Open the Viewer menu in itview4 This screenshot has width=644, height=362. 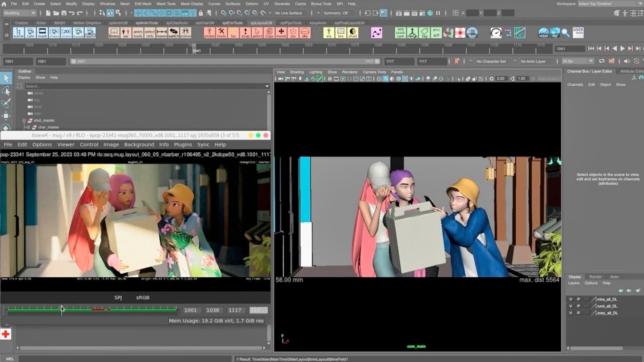(x=66, y=145)
